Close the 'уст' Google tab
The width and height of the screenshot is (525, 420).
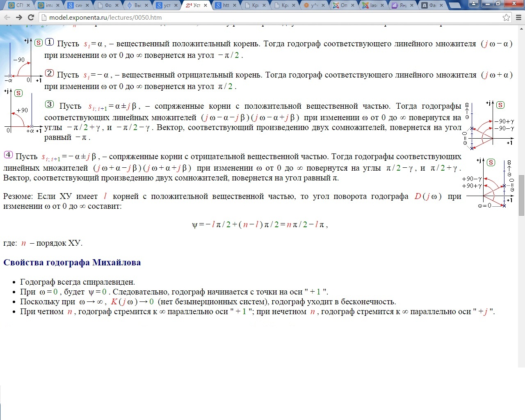pyautogui.click(x=176, y=5)
